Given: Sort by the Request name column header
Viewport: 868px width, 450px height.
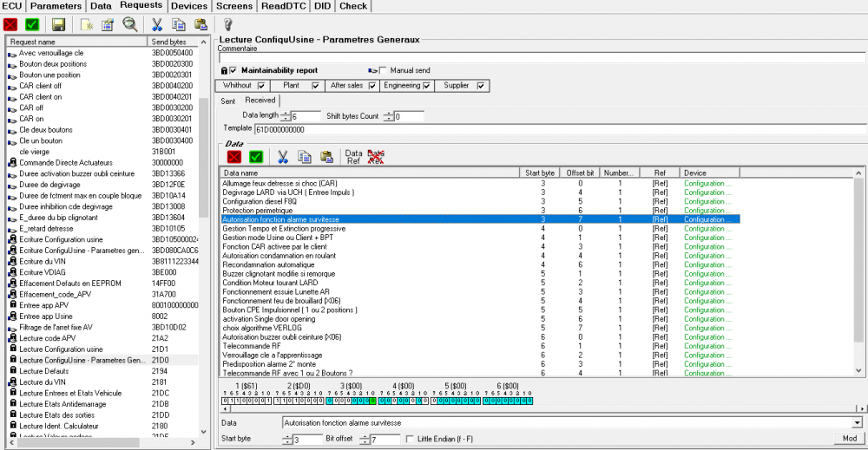Looking at the screenshot, I should (x=76, y=42).
